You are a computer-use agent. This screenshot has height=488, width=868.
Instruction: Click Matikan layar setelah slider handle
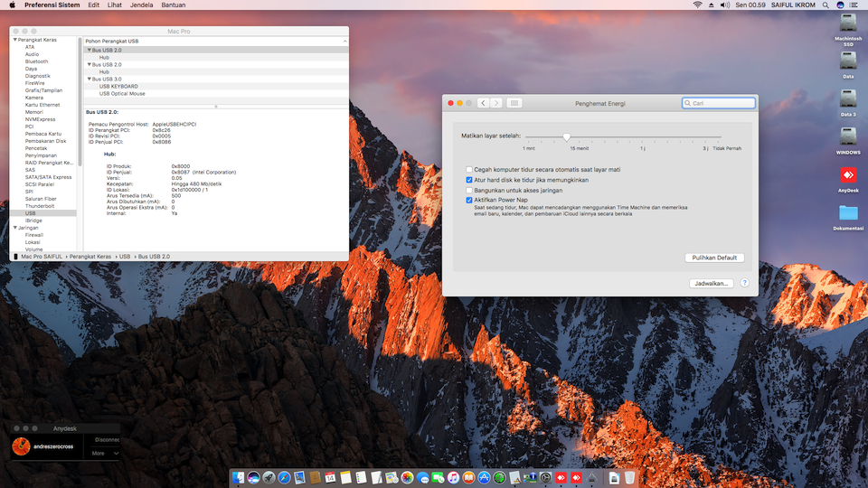(x=566, y=136)
